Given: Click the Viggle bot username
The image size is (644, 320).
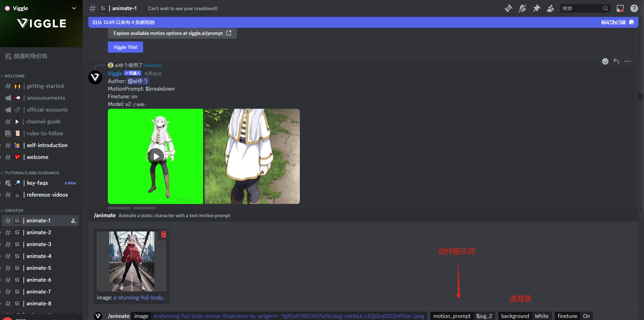Looking at the screenshot, I should 115,73.
